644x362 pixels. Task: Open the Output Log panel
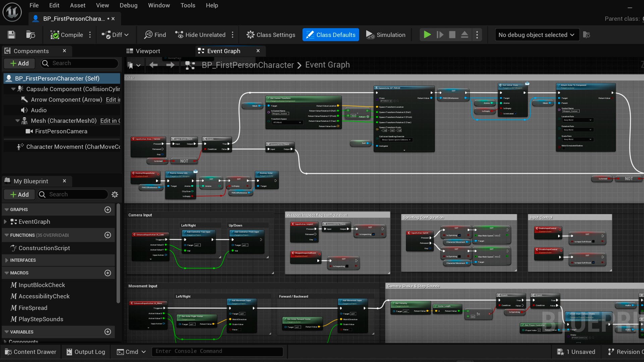pos(86,352)
